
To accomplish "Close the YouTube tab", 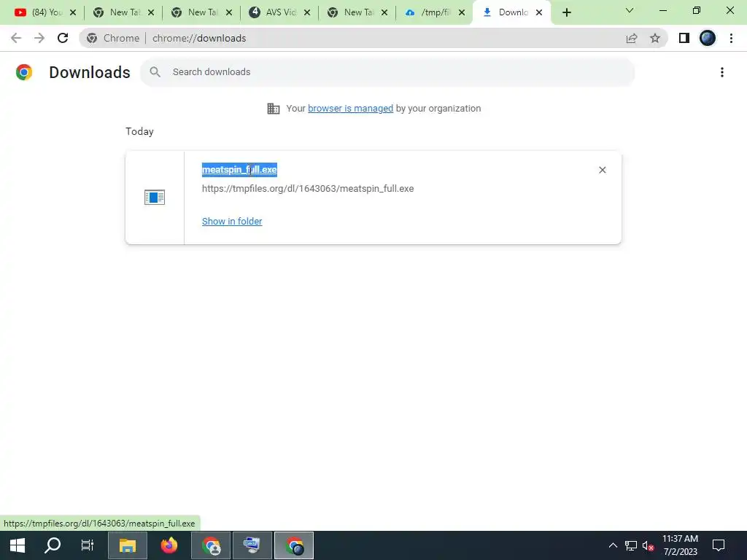I will pos(73,13).
